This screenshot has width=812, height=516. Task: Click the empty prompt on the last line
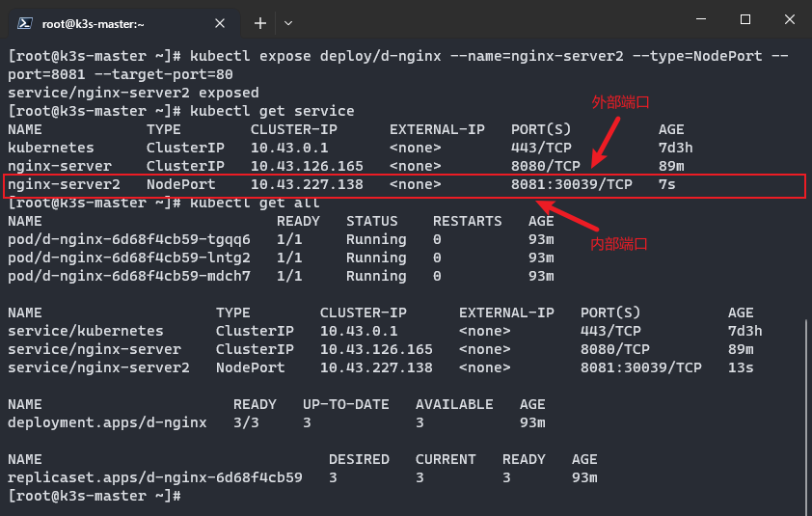[95, 496]
